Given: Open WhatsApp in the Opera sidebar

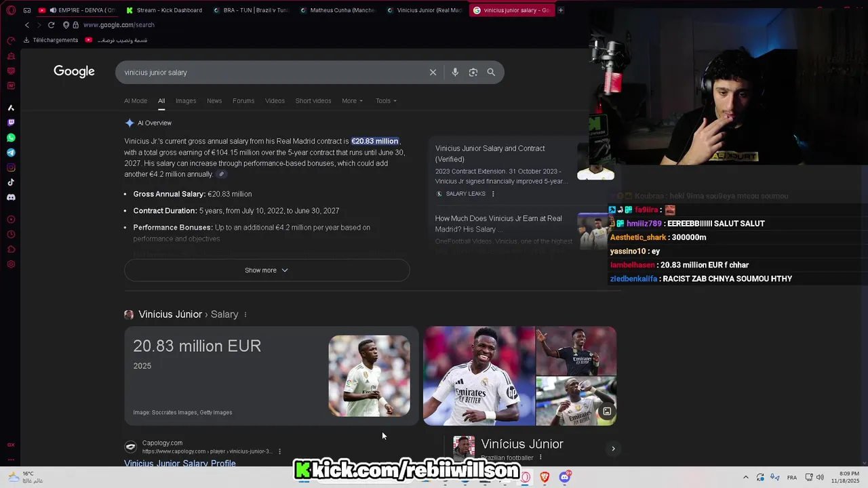Looking at the screenshot, I should [11, 138].
